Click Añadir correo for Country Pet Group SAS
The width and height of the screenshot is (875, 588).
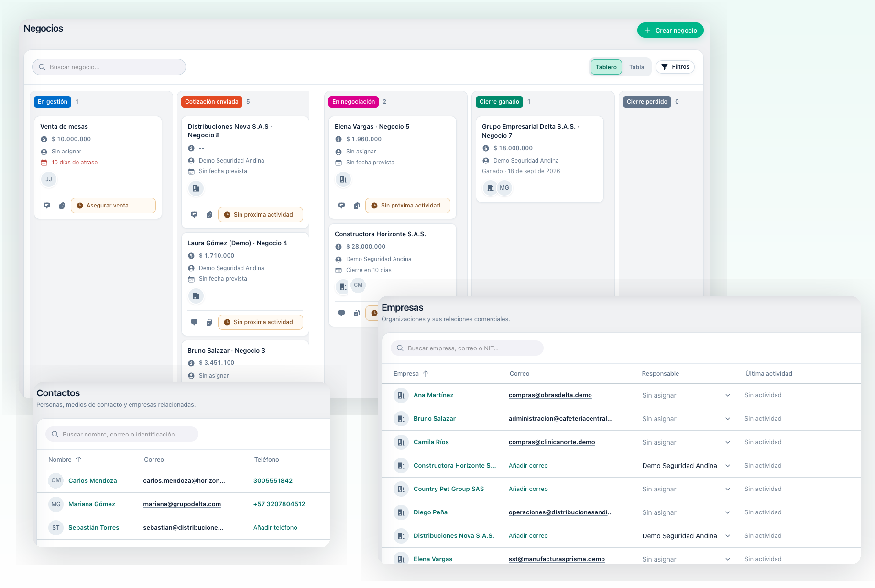(x=528, y=489)
